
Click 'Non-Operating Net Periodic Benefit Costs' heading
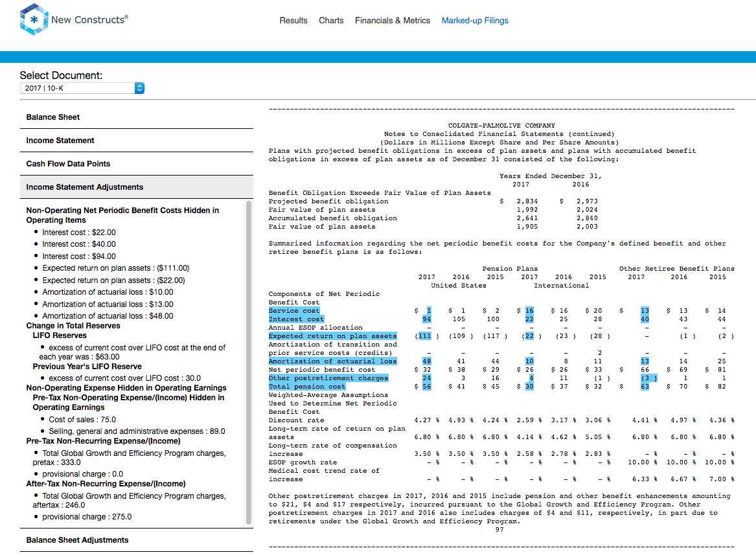pyautogui.click(x=122, y=216)
